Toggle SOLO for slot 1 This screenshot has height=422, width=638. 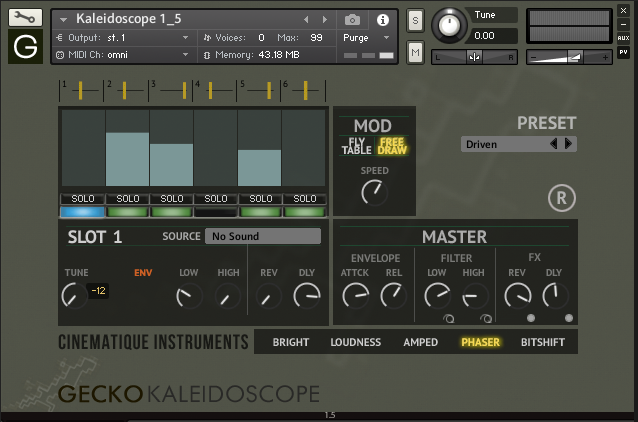click(83, 199)
